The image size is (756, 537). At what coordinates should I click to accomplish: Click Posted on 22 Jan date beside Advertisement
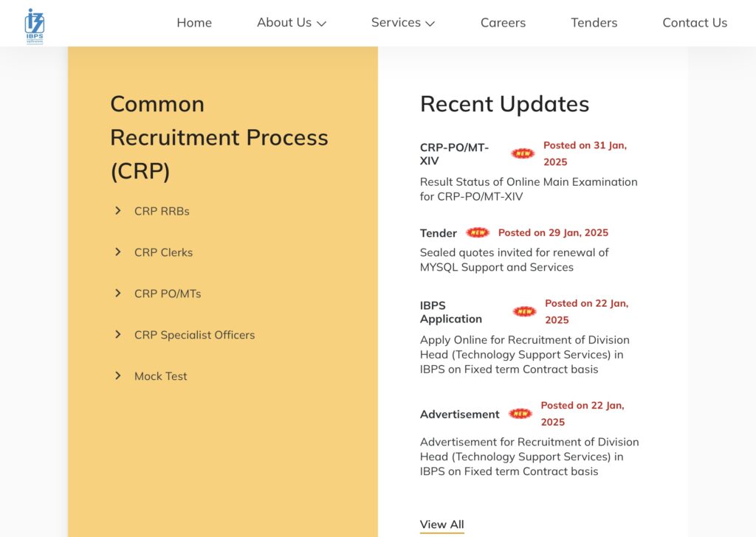582,414
